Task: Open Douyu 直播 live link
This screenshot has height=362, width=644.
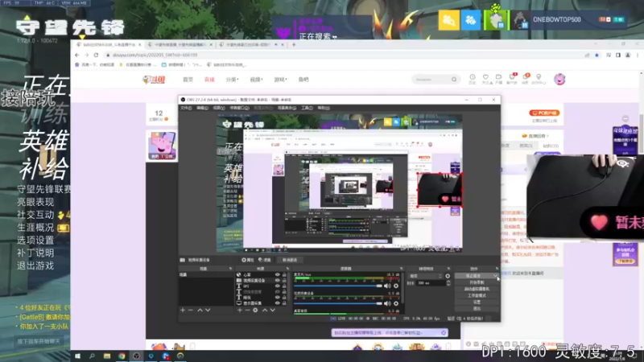Action: [x=209, y=79]
